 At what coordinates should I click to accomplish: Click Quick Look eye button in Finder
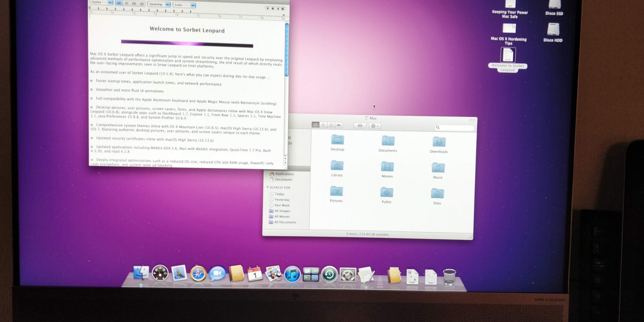(x=360, y=126)
